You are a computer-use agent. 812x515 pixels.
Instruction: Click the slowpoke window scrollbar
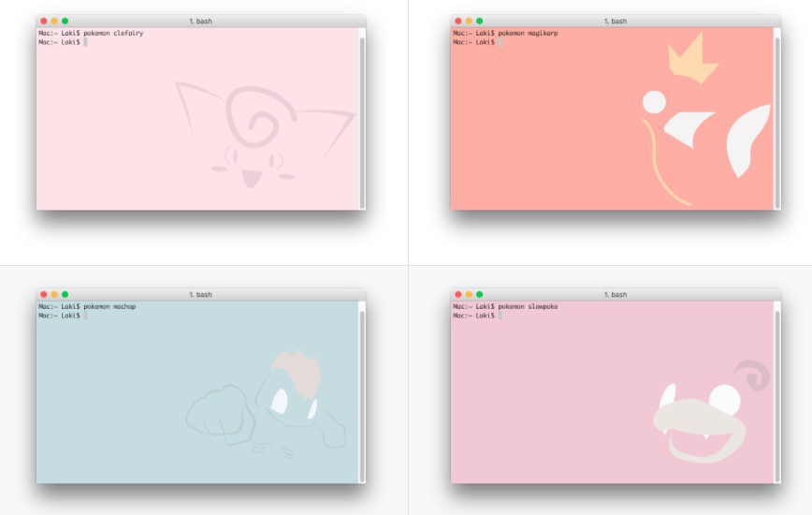[776, 396]
